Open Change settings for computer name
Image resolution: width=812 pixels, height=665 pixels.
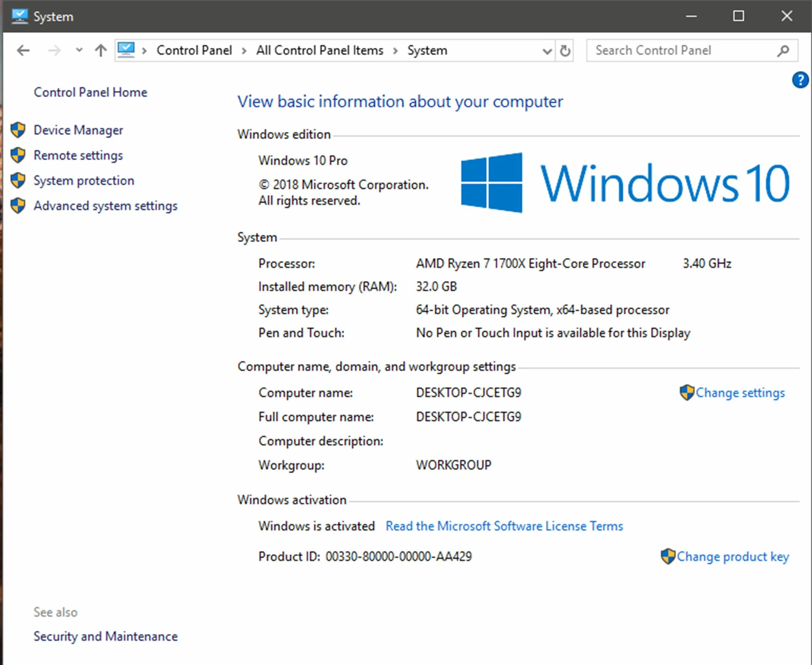tap(740, 393)
